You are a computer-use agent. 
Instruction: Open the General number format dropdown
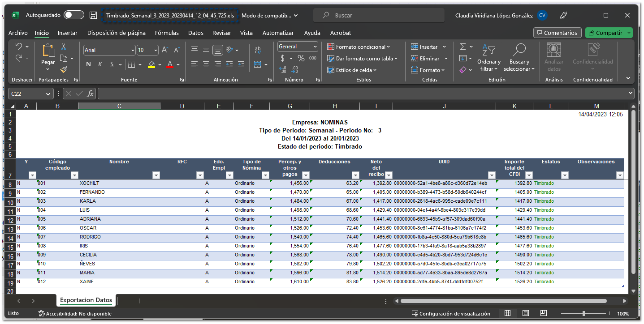click(x=316, y=47)
